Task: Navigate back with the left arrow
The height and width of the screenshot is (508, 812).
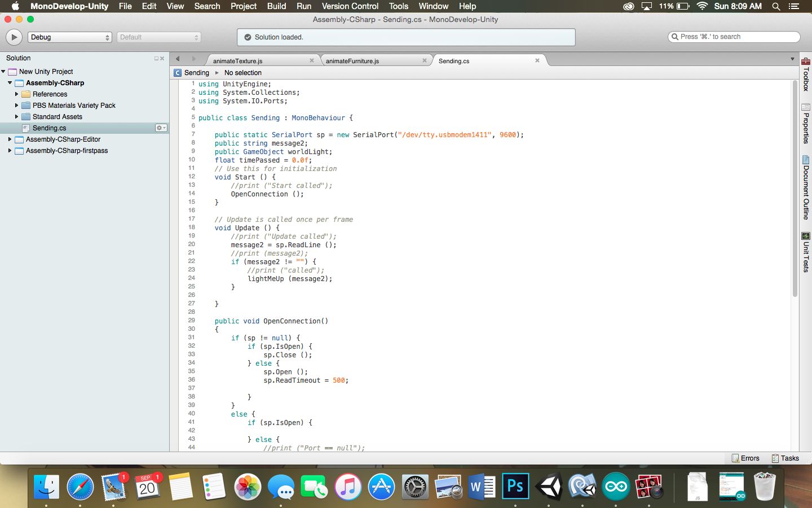Action: pyautogui.click(x=178, y=59)
